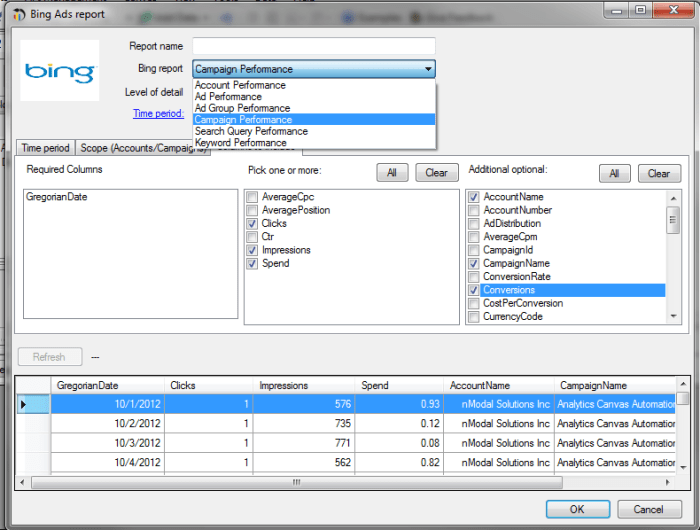Click the 0.93 spend cell
Screen dimensions: 700x530
click(399, 404)
